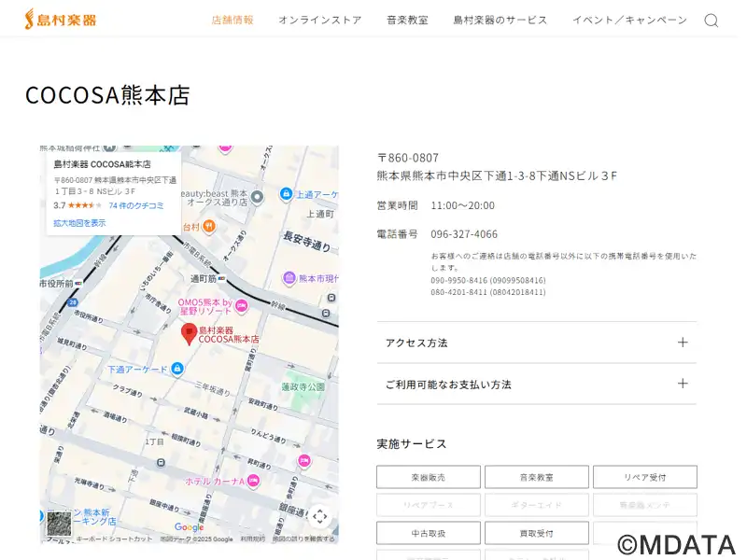Click the Shimamura Gakki logo
Image resolution: width=747 pixels, height=560 pixels.
point(61,19)
